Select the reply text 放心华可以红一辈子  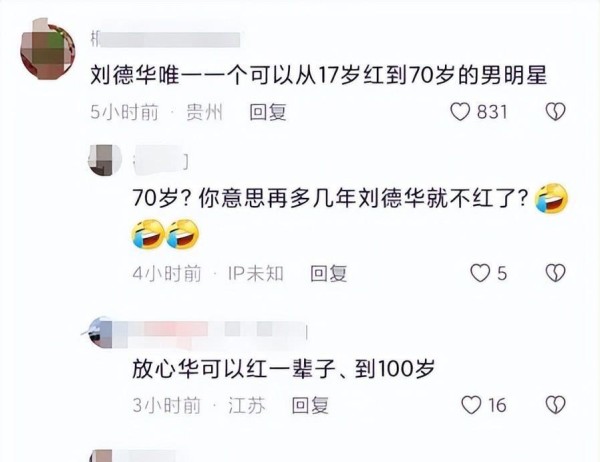tap(284, 369)
